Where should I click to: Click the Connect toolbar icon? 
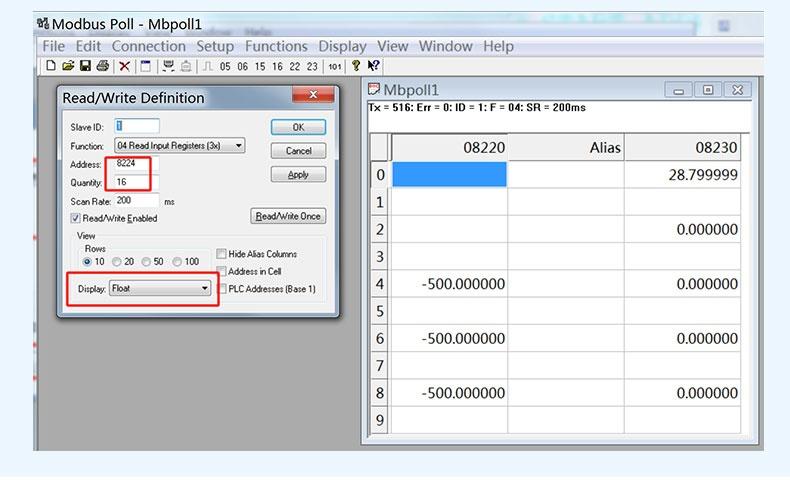(168, 66)
